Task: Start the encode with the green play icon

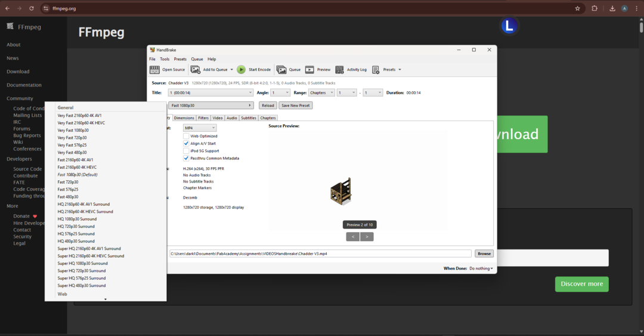Action: (x=241, y=69)
